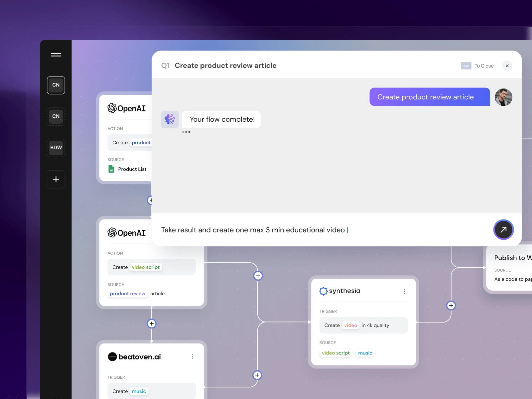
Task: Close the dialog with the X button
Action: coord(507,66)
